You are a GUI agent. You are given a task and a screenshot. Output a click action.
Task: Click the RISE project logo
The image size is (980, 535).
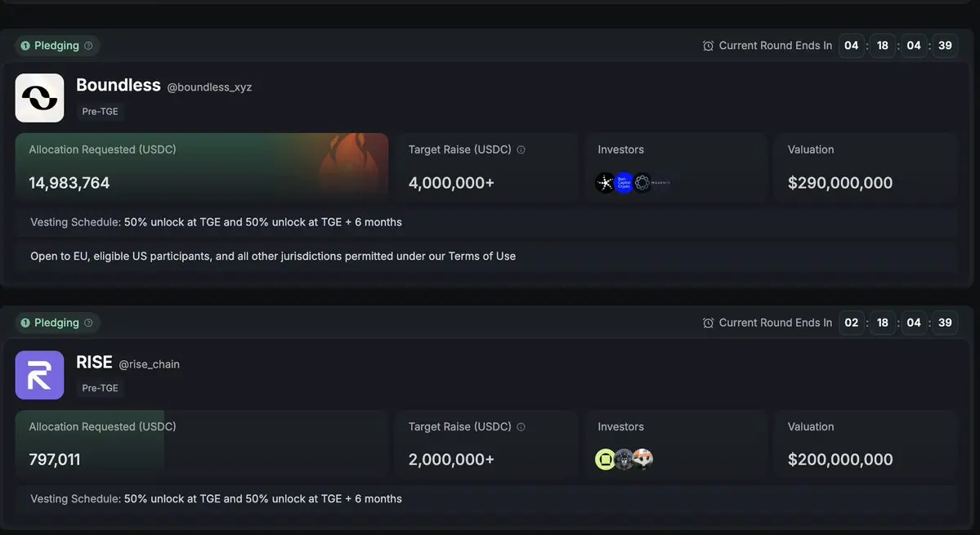[x=39, y=375]
